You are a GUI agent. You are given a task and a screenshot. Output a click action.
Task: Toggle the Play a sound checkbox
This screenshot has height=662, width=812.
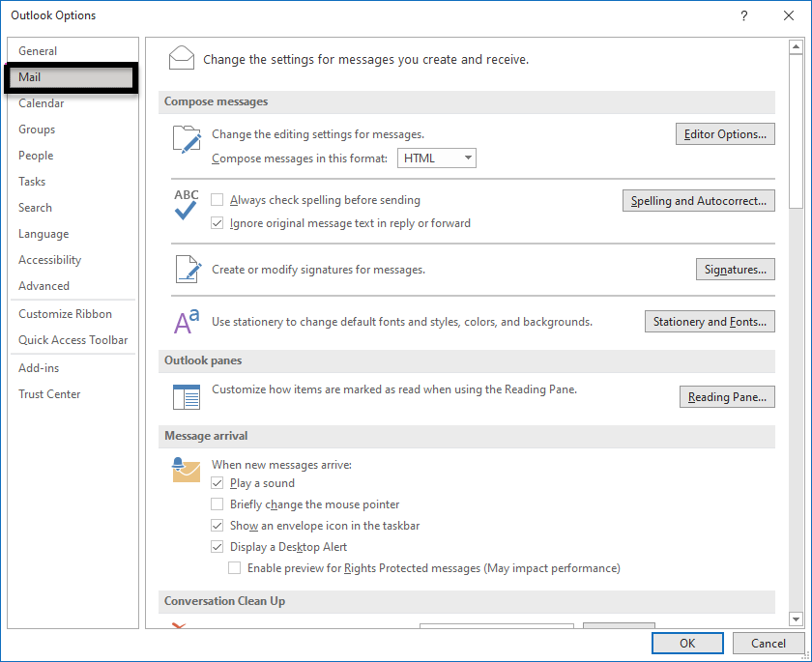pyautogui.click(x=217, y=483)
